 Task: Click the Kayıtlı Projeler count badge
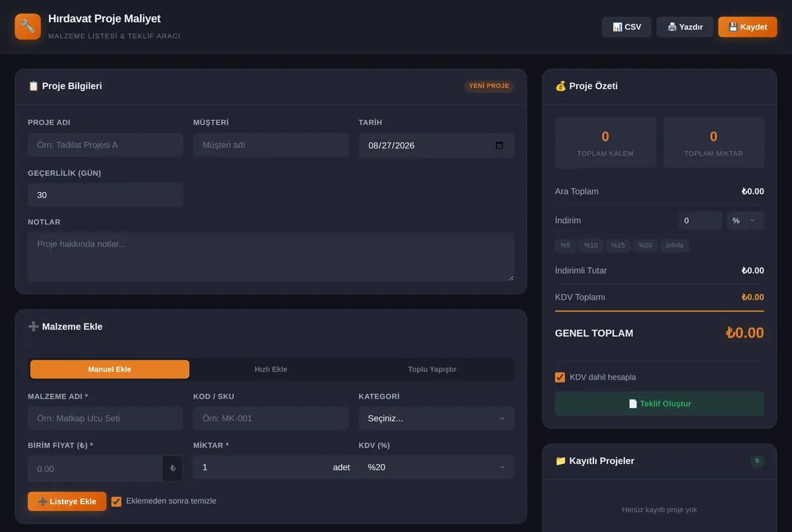click(x=757, y=461)
